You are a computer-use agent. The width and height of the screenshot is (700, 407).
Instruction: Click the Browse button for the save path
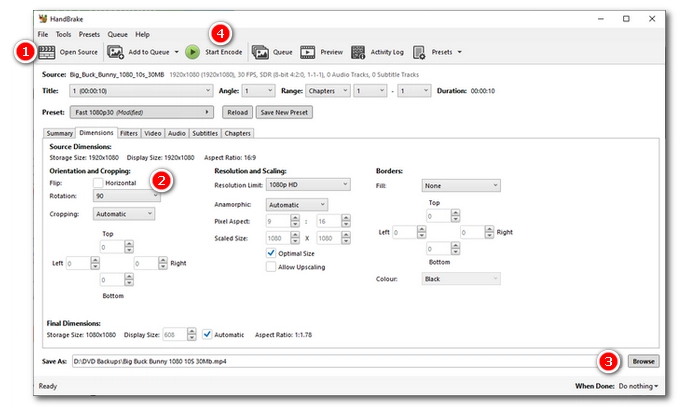[643, 361]
